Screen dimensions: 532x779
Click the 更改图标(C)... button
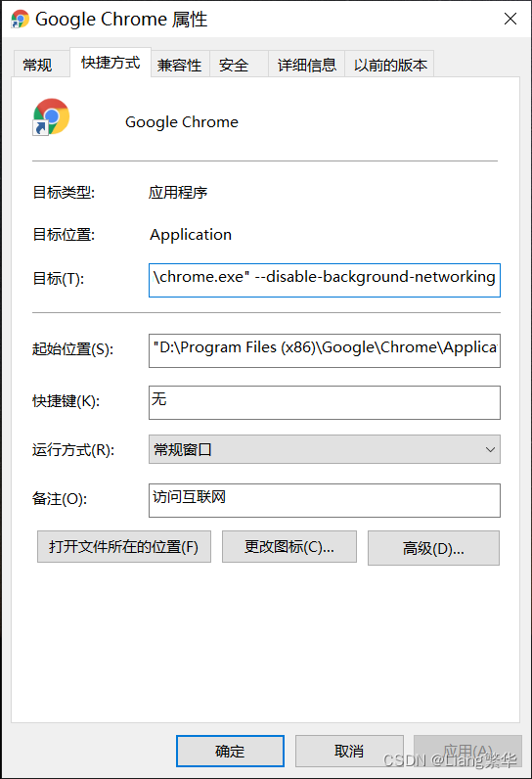tap(289, 546)
